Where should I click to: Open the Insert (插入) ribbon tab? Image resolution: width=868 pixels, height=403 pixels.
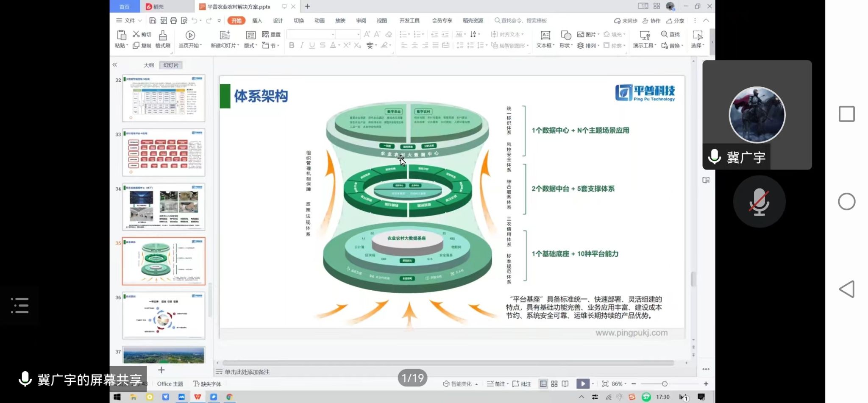point(257,20)
